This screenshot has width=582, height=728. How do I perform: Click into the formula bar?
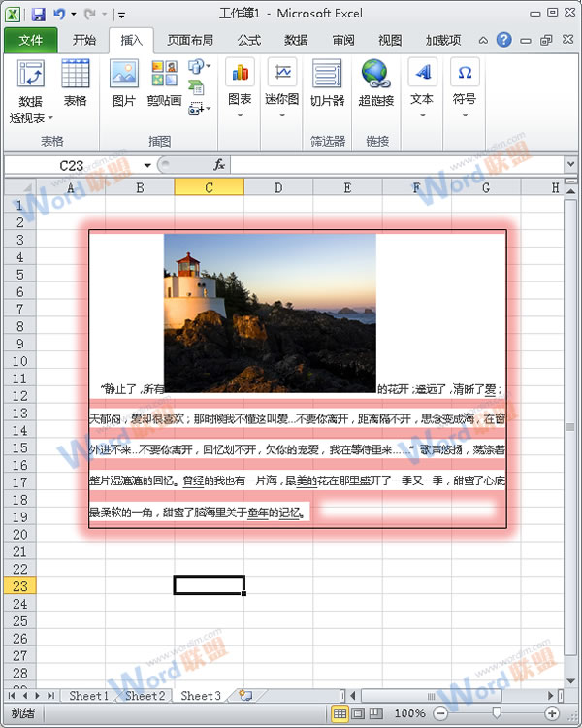(x=398, y=165)
